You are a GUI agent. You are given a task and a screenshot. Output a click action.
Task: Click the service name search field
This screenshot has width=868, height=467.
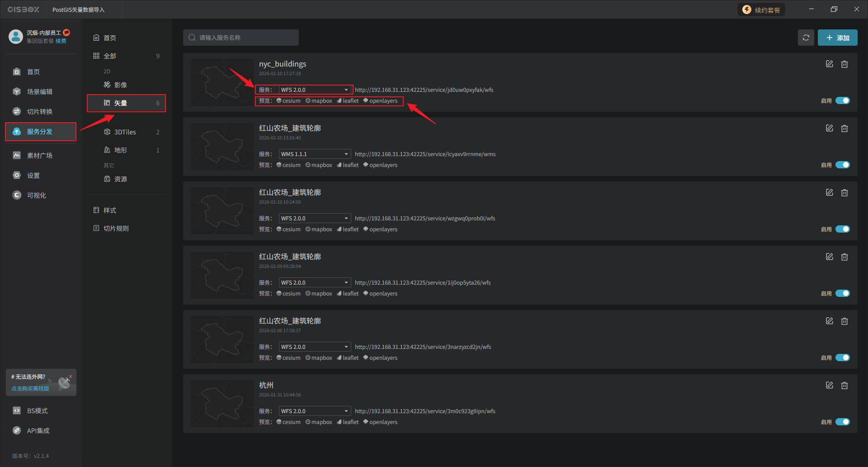pos(241,38)
